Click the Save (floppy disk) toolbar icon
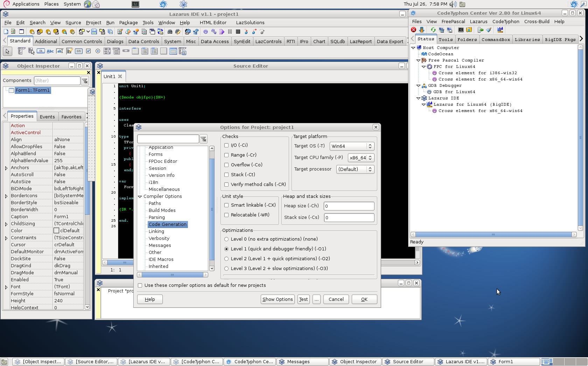The height and width of the screenshot is (366, 588). (x=94, y=32)
